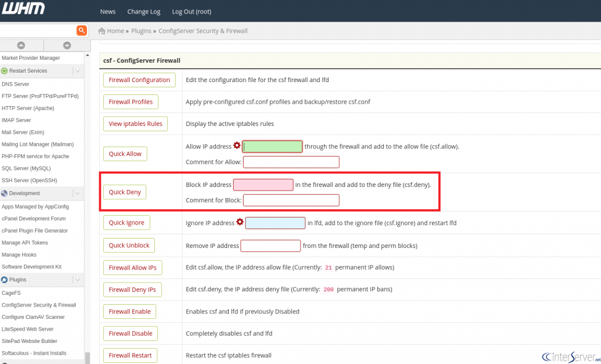The image size is (601, 364).
Task: Focus the sidebar search box
Action: 38,30
